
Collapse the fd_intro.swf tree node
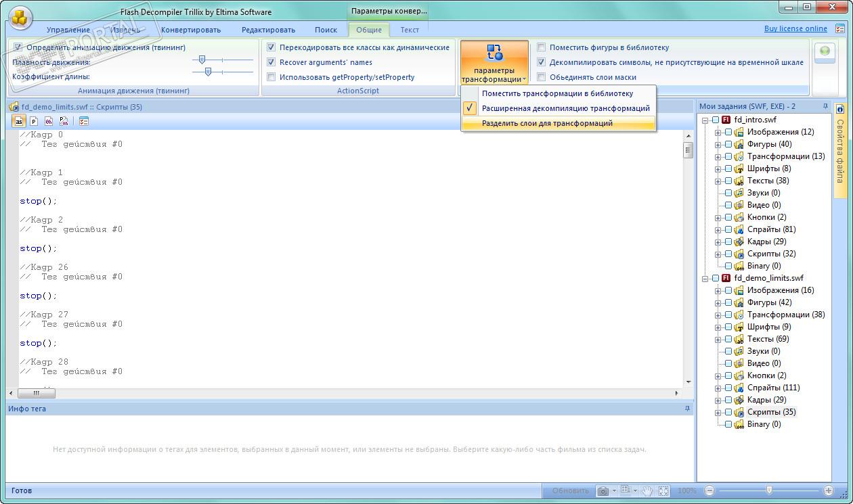[705, 120]
